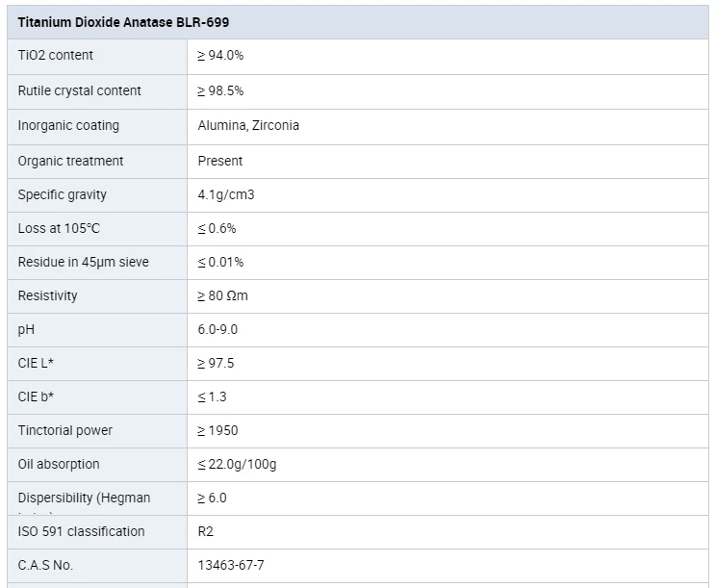Click the Oil absorption value ≤ 22.0g/100g
The height and width of the screenshot is (588, 715).
(x=237, y=464)
